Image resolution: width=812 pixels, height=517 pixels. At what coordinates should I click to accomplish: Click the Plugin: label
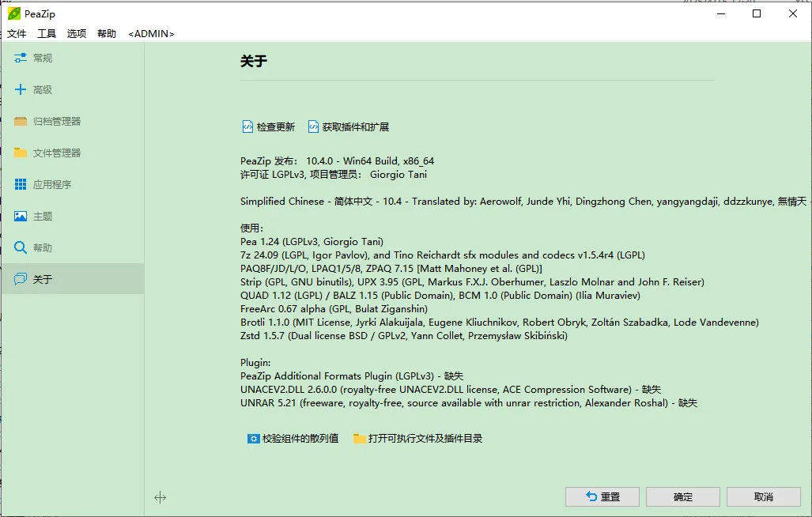(x=255, y=363)
